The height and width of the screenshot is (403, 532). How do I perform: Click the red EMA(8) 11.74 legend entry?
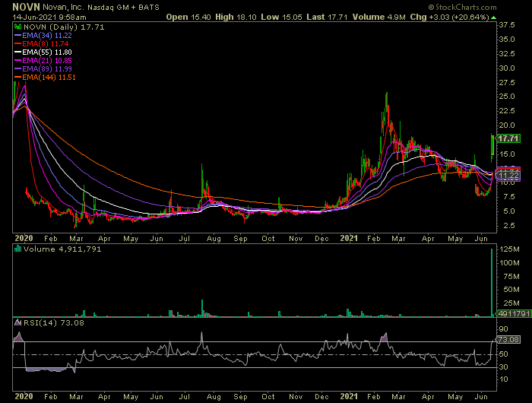pos(41,44)
